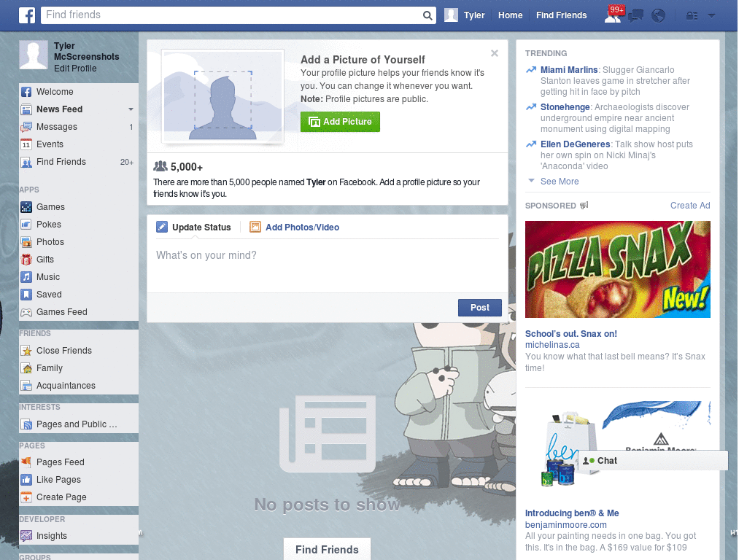This screenshot has height=560, width=747.
Task: Open the benjaminmoore.com link
Action: click(x=566, y=525)
